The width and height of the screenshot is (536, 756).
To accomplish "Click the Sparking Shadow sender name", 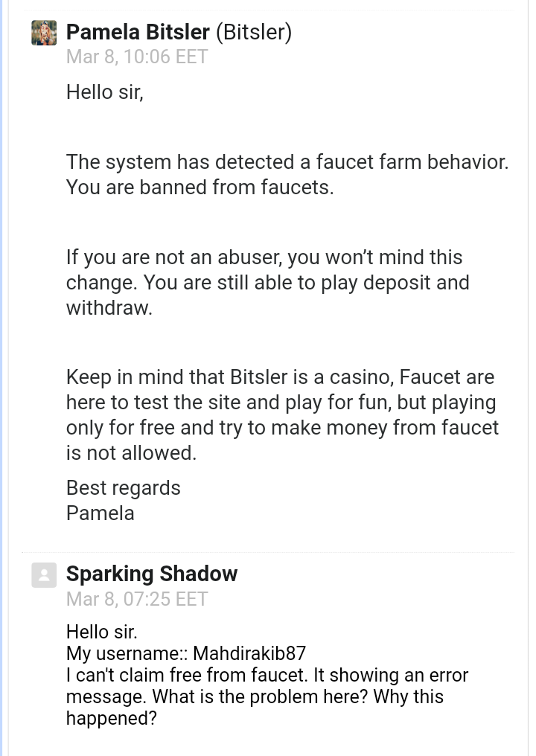I will click(x=152, y=574).
